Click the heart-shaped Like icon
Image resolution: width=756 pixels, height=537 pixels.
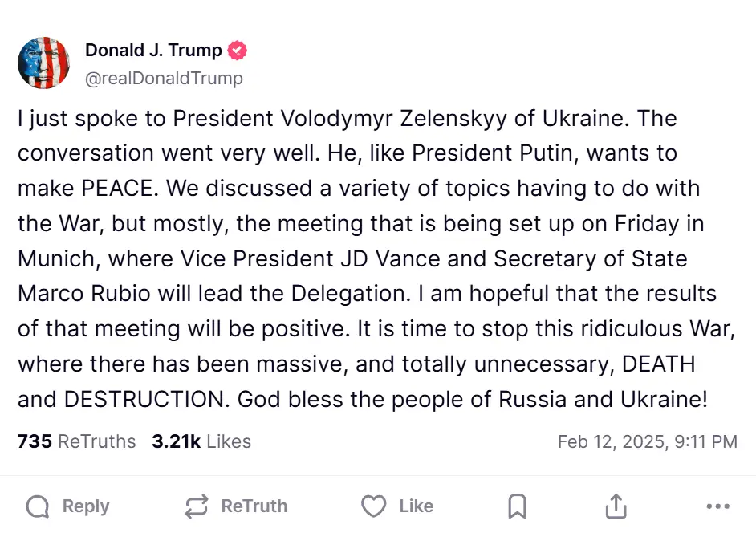click(x=372, y=506)
